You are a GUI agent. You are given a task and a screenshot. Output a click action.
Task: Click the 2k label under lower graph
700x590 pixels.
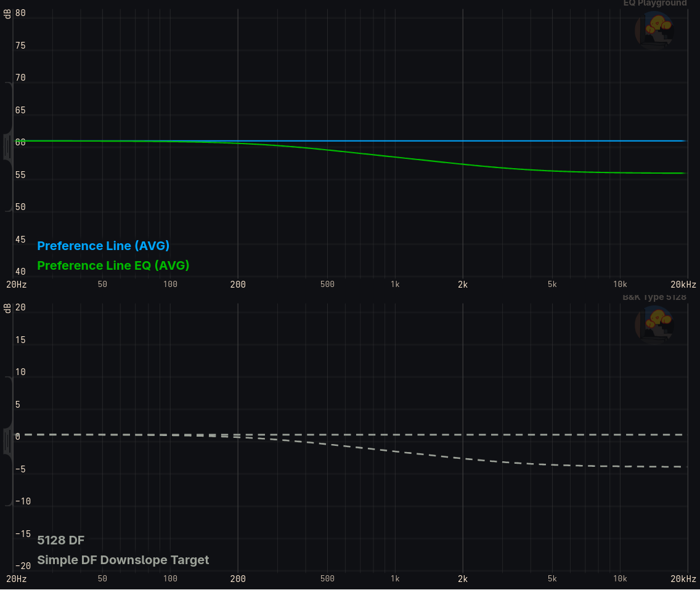pyautogui.click(x=463, y=579)
